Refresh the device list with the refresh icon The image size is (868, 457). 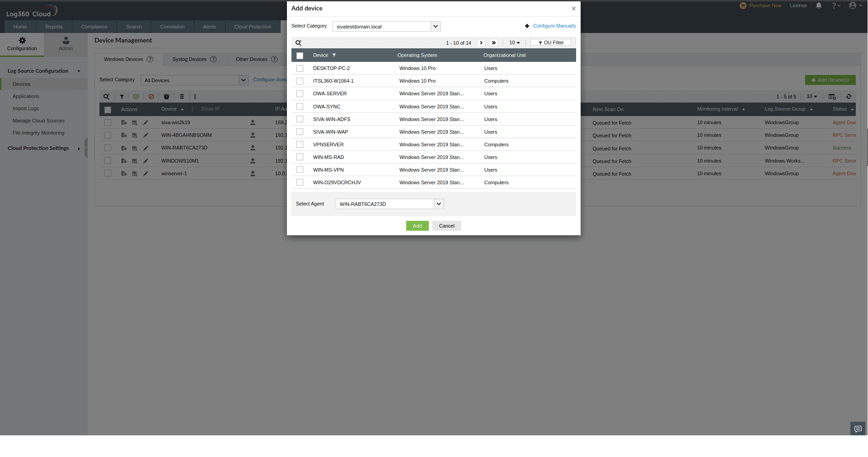[849, 97]
